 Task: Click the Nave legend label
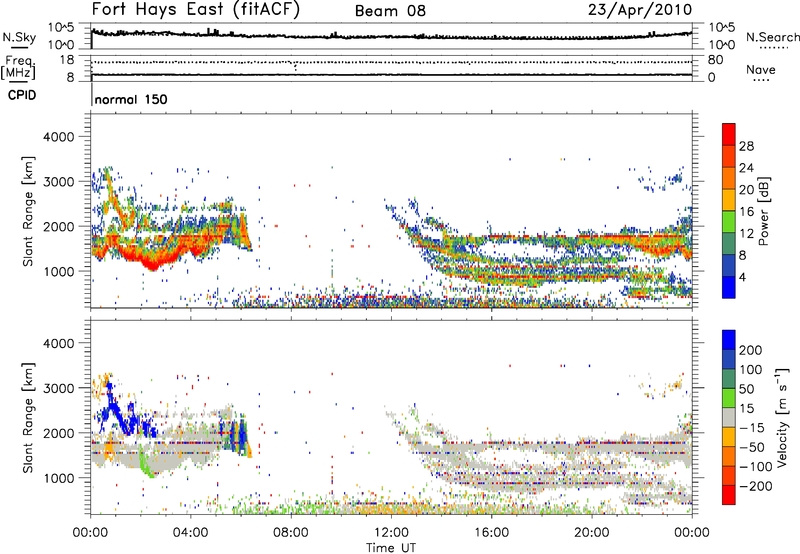(760, 70)
